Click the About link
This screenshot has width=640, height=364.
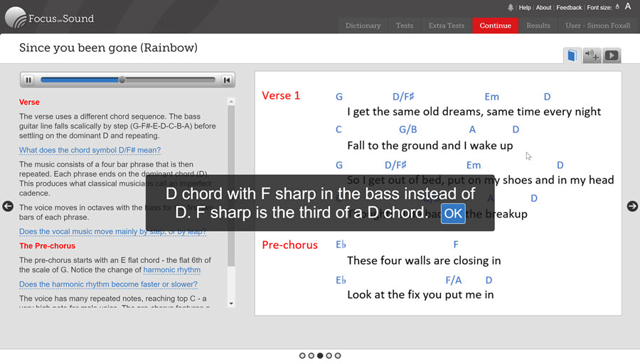[543, 7]
